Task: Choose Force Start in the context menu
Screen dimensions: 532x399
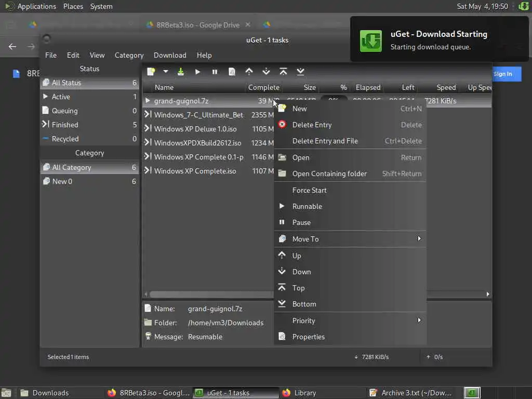Action: [x=350, y=190]
